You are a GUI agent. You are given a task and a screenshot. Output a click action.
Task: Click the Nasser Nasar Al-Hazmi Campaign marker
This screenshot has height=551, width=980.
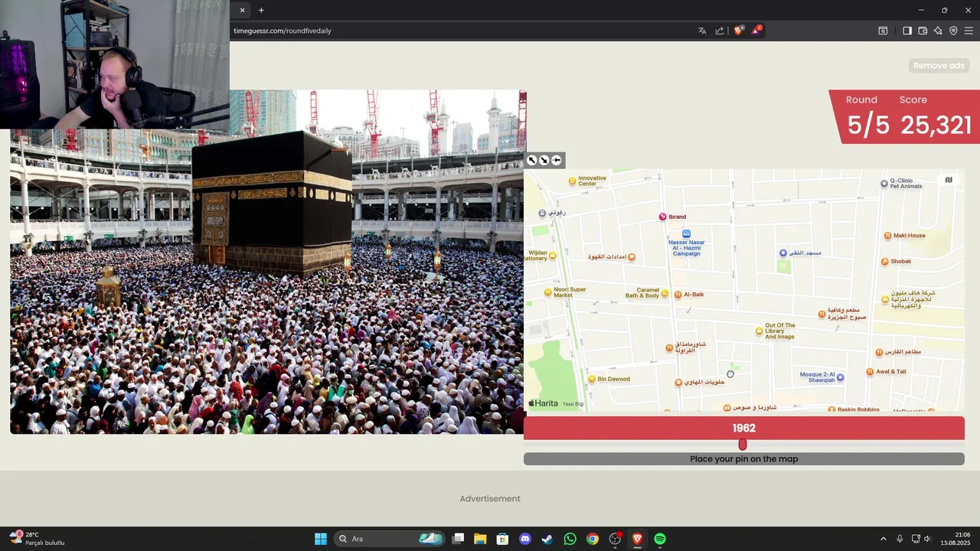[687, 233]
